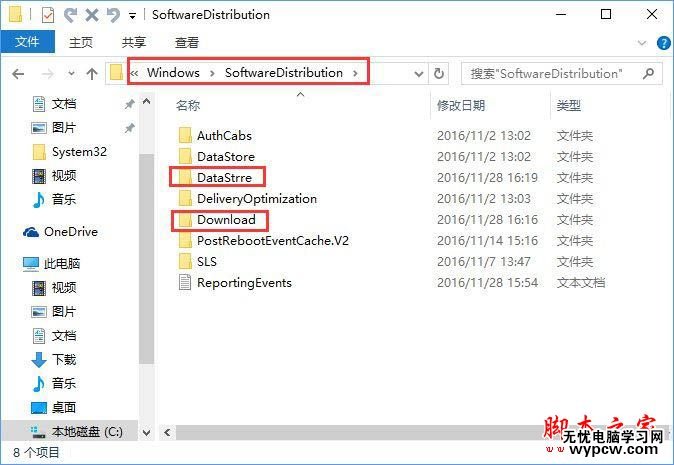
Task: Open the 文件 ribbon tab
Action: 28,42
